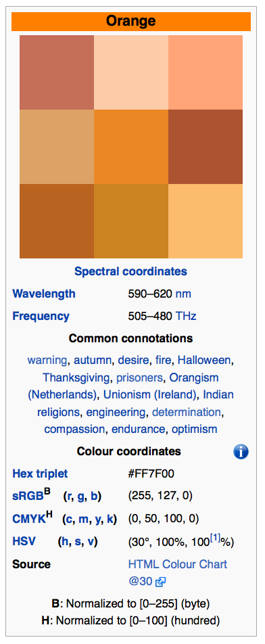Click the nm unit link
This screenshot has height=644, width=265.
[183, 294]
